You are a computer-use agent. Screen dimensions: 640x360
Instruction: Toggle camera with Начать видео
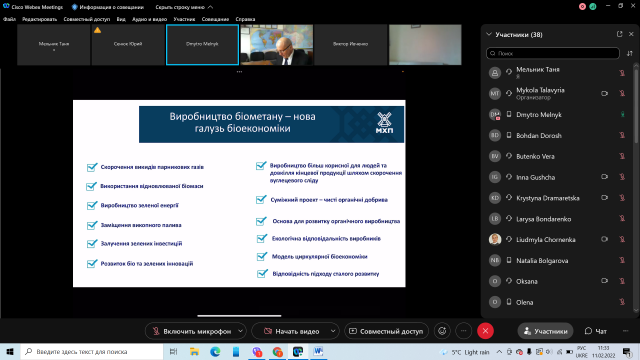click(x=291, y=331)
